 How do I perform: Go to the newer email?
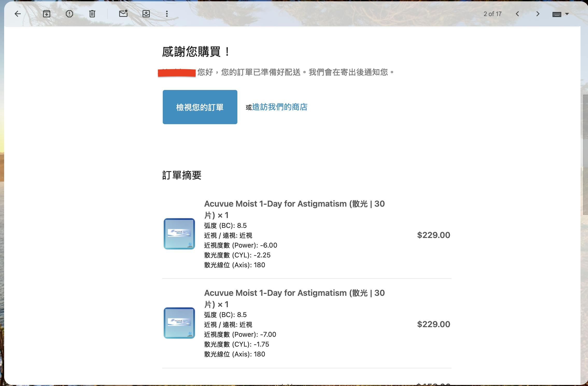[517, 14]
